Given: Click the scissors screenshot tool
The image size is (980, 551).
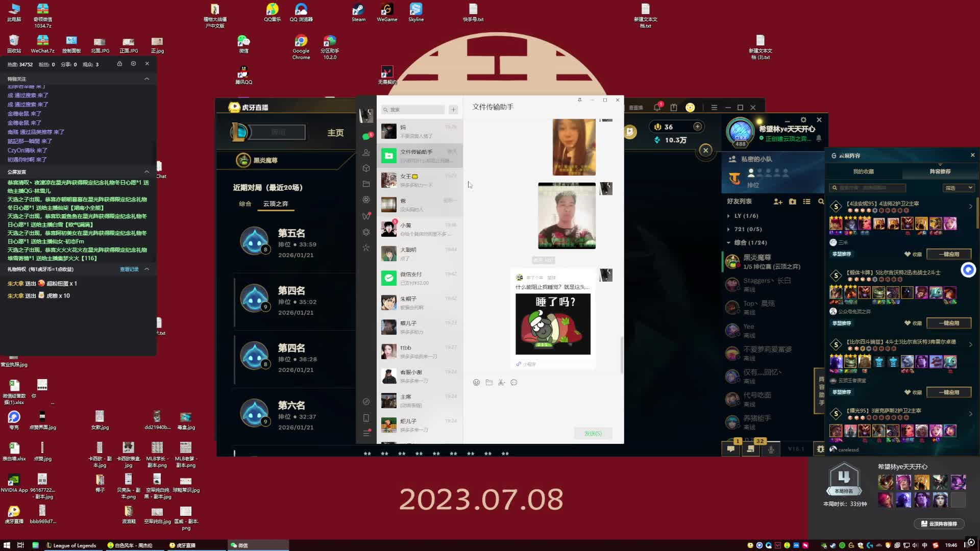Looking at the screenshot, I should pyautogui.click(x=501, y=383).
